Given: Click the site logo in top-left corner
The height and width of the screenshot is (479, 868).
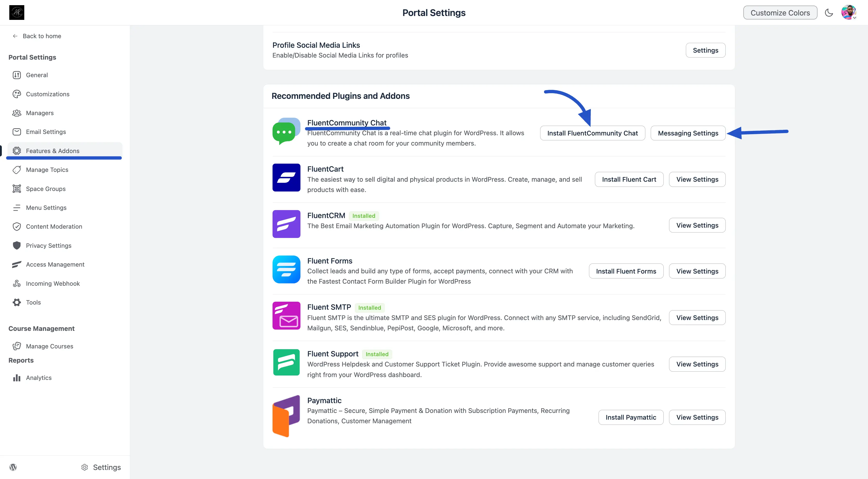Looking at the screenshot, I should [x=17, y=12].
